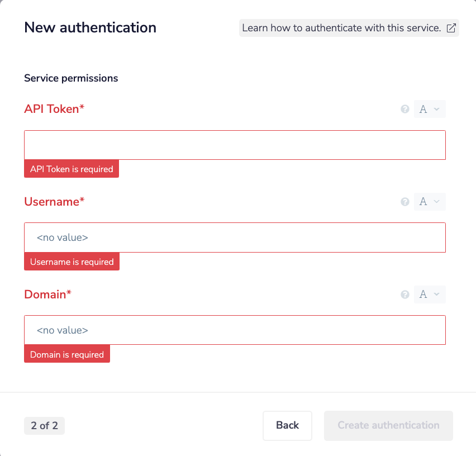The height and width of the screenshot is (456, 476).
Task: Click the help icon beside Domain
Action: tap(404, 294)
